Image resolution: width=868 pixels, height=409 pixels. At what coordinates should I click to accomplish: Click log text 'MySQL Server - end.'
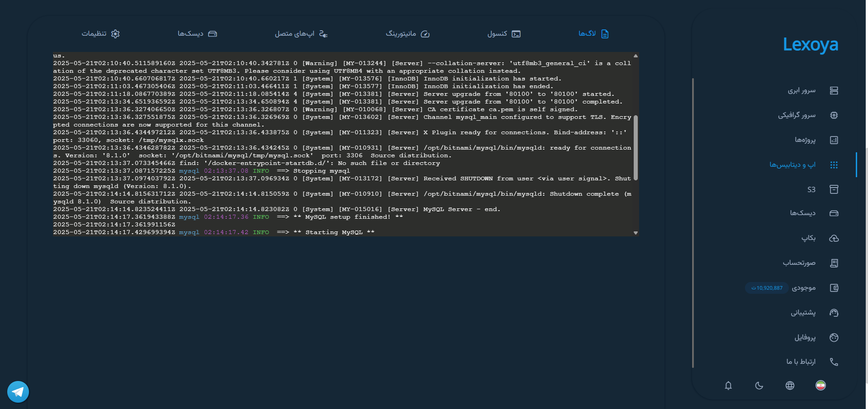(x=462, y=209)
